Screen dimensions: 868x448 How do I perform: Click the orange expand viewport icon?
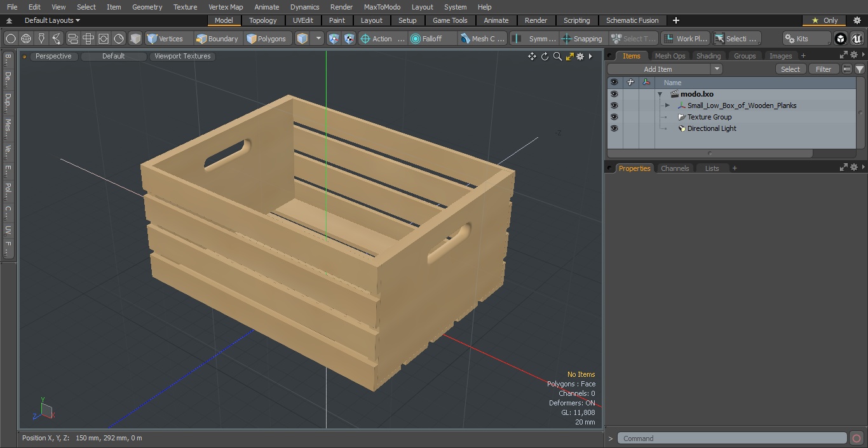(x=570, y=57)
